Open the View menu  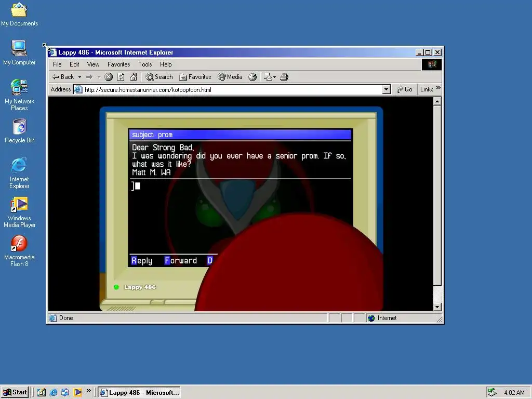(x=94, y=64)
